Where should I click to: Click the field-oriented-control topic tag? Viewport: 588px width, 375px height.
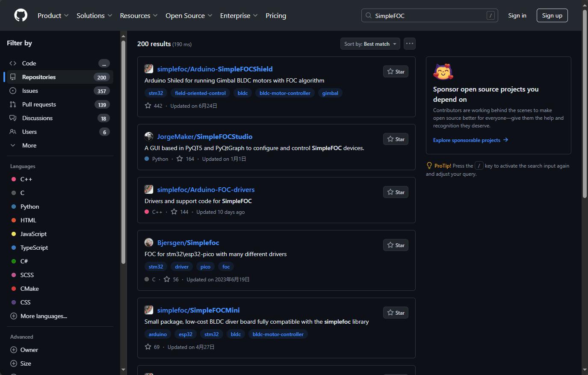point(200,93)
